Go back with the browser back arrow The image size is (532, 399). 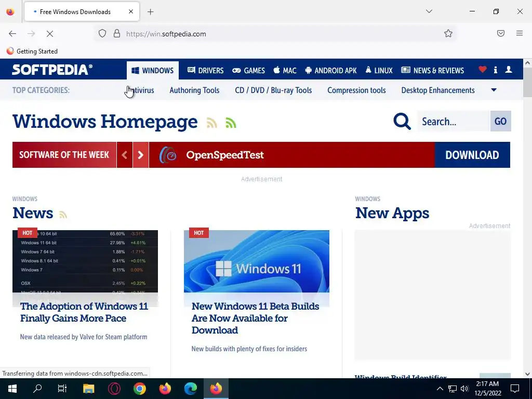(12, 34)
